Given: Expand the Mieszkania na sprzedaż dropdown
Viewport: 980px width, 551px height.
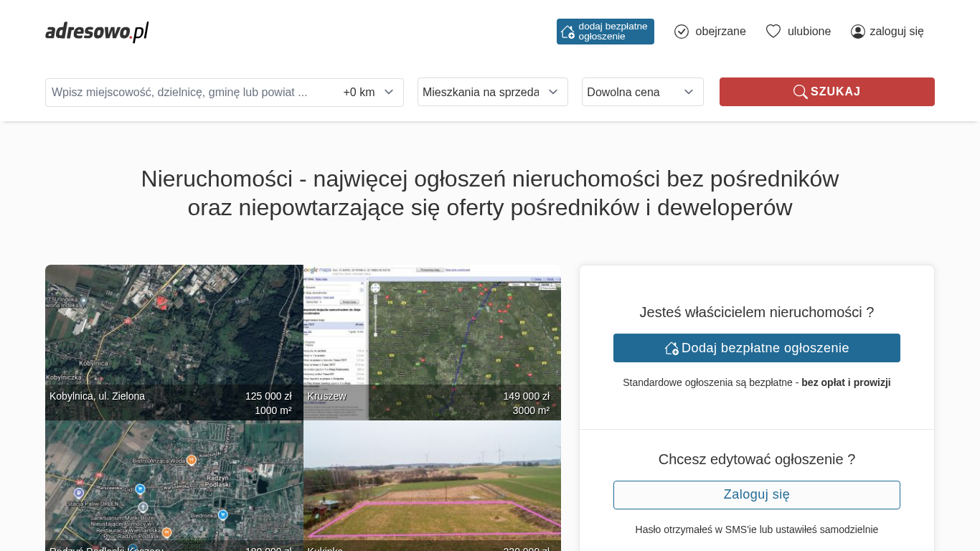Looking at the screenshot, I should tap(492, 92).
